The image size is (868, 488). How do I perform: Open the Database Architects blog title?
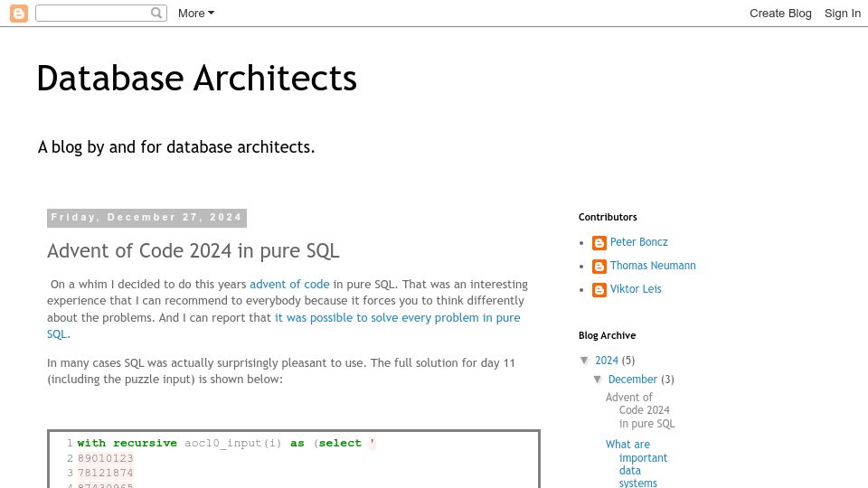pyautogui.click(x=196, y=78)
